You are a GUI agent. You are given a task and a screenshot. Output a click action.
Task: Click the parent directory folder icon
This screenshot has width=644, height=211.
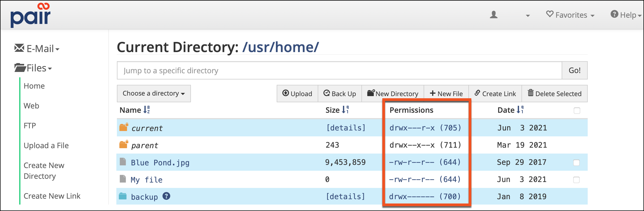click(x=124, y=144)
